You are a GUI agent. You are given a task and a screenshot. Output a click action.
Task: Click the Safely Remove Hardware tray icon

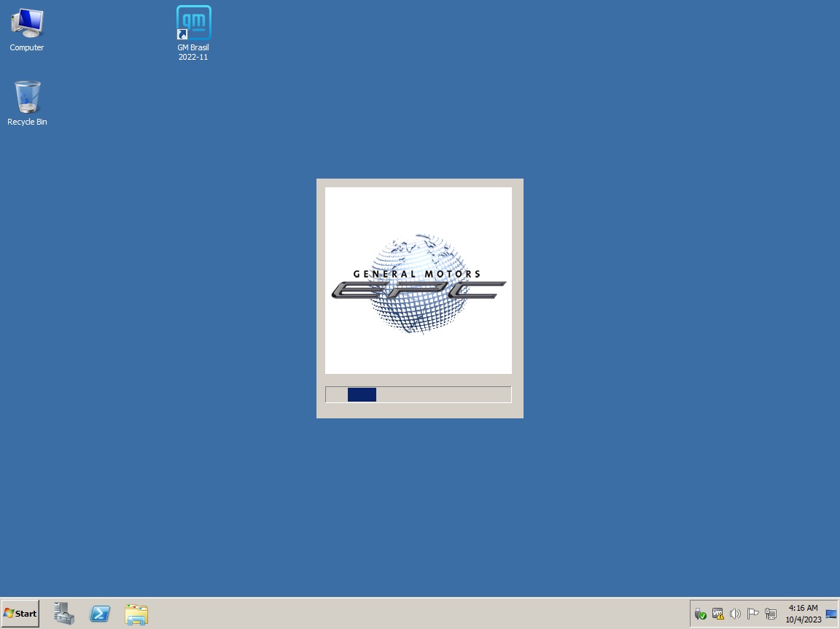point(700,614)
